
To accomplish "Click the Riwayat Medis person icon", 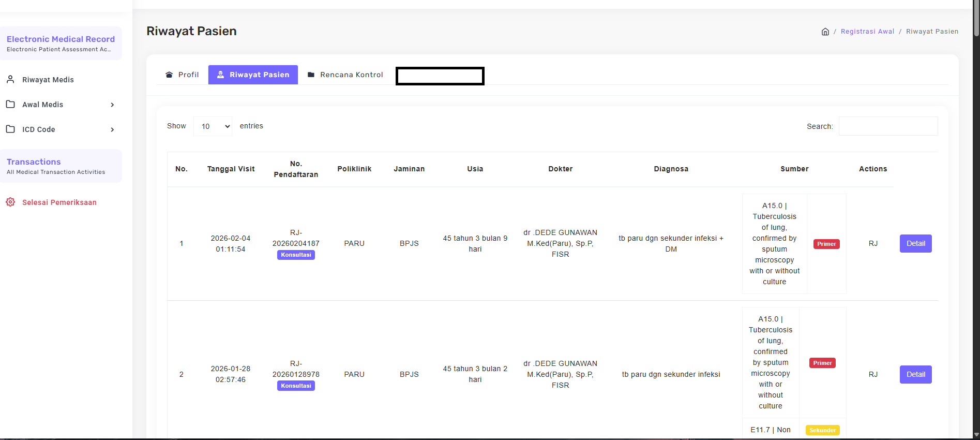I will [10, 79].
